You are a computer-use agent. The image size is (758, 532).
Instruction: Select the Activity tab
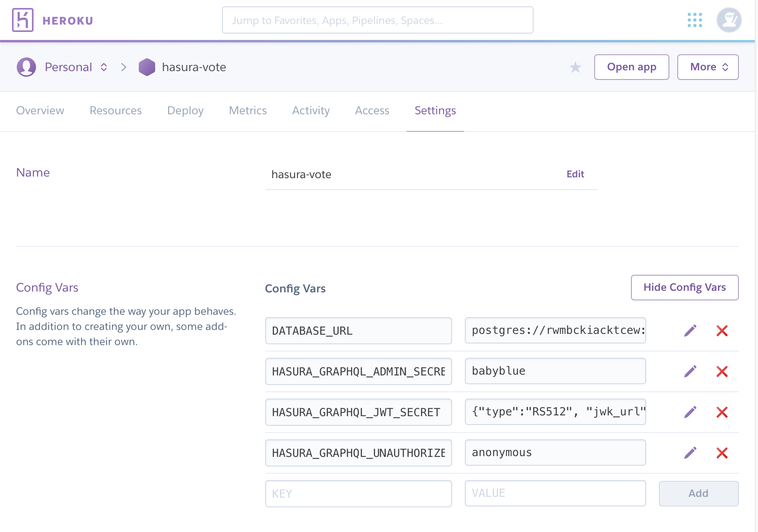click(311, 111)
